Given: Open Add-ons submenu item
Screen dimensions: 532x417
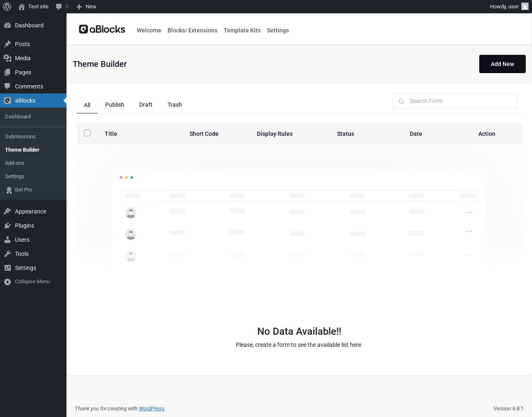Looking at the screenshot, I should click(x=15, y=163).
